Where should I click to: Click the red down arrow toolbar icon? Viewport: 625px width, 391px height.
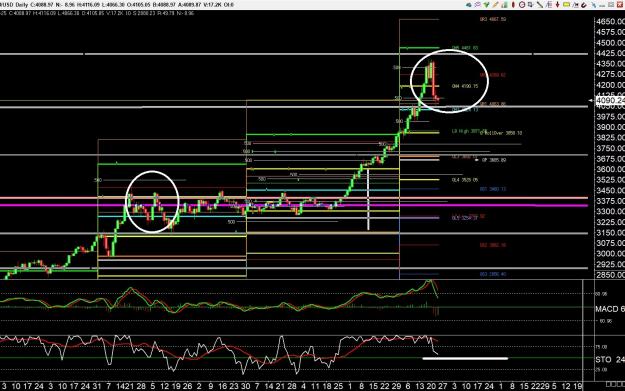click(558, 5)
